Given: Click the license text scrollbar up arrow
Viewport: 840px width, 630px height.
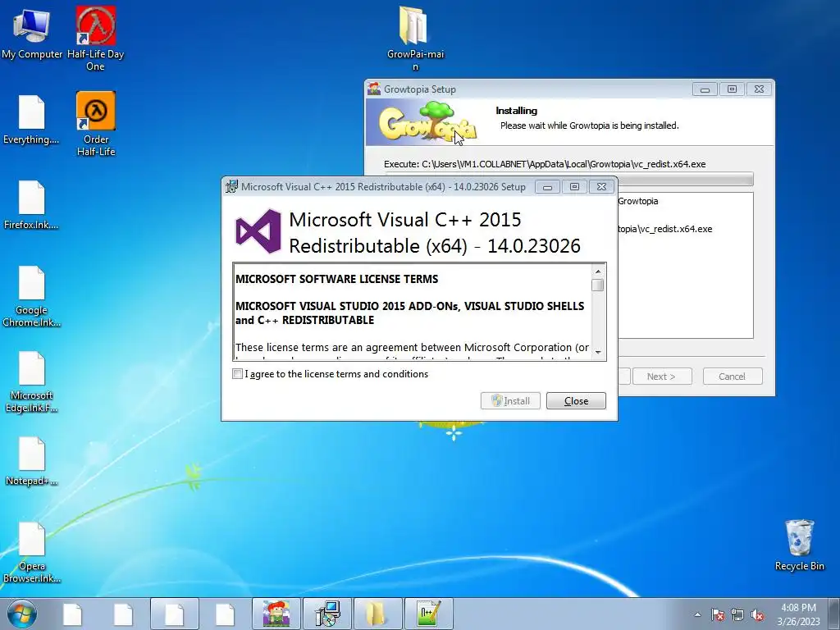Looking at the screenshot, I should click(598, 271).
